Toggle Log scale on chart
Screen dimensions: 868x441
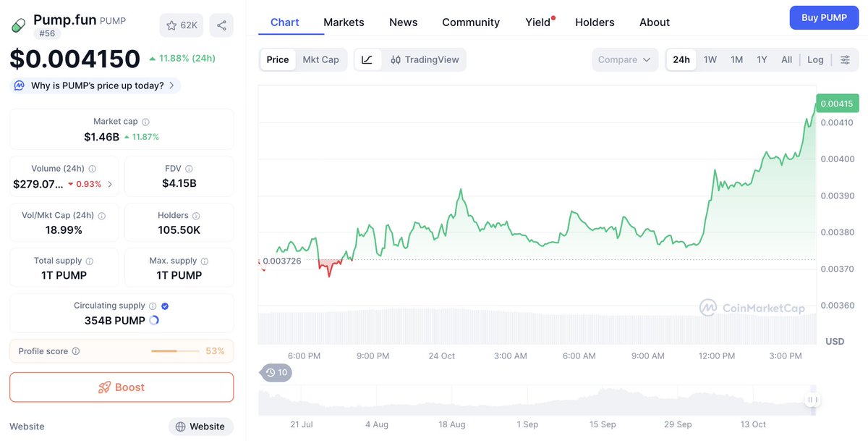(815, 59)
